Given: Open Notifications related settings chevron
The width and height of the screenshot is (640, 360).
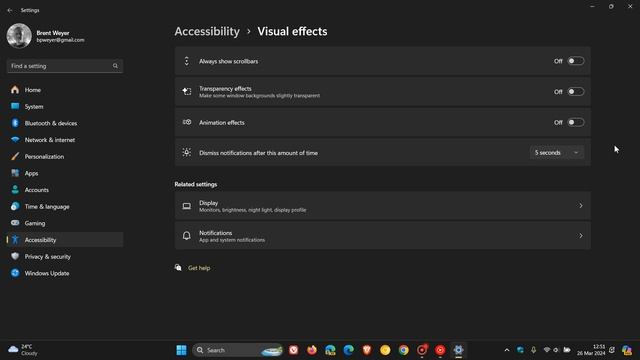Looking at the screenshot, I should pyautogui.click(x=580, y=236).
